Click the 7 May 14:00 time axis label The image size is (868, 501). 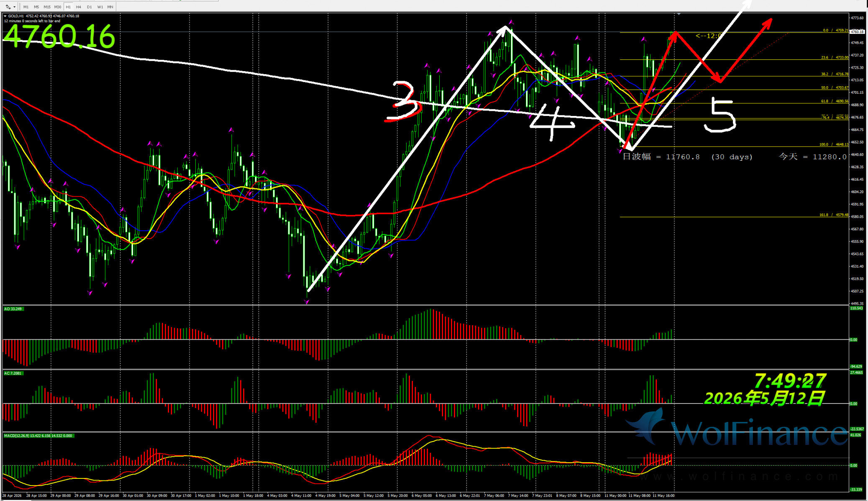518,496
